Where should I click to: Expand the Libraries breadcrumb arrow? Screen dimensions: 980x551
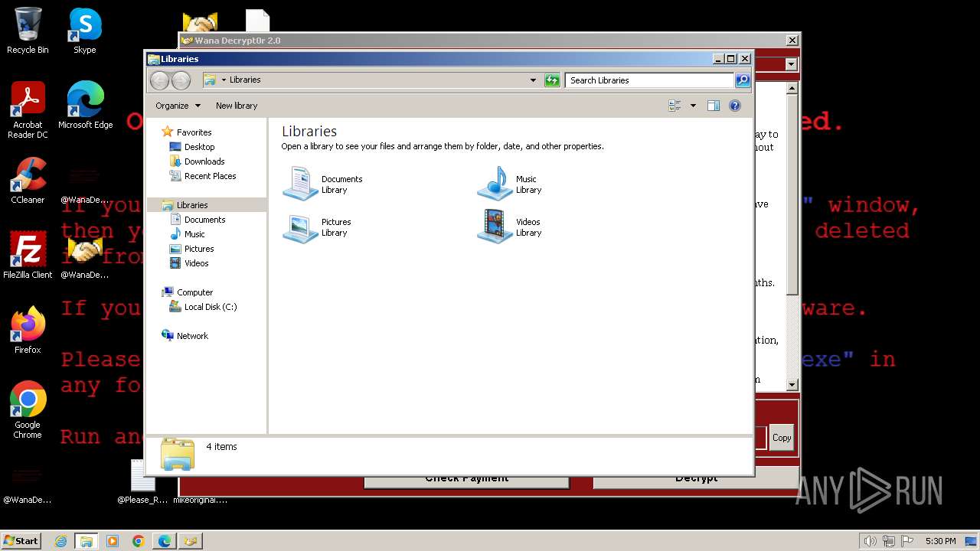pyautogui.click(x=224, y=80)
